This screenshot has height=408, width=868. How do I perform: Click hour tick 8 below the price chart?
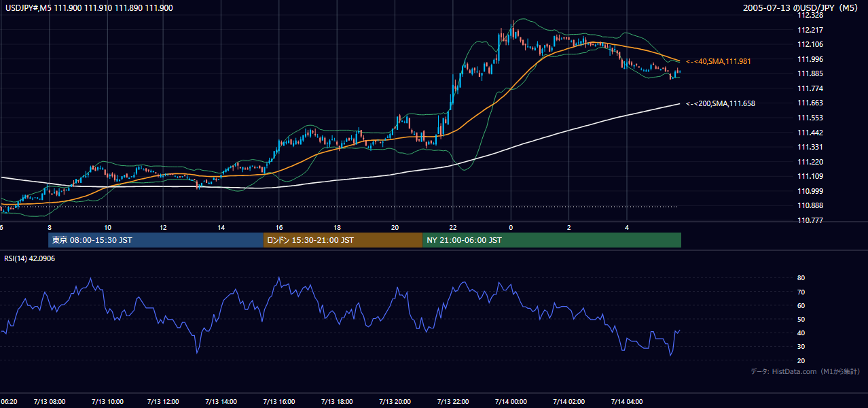tap(50, 226)
